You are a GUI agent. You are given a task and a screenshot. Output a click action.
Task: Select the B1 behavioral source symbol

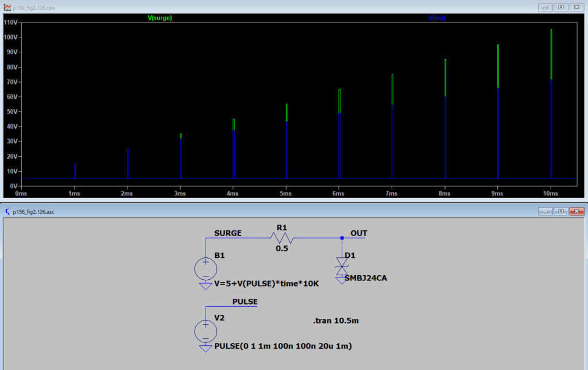[205, 268]
